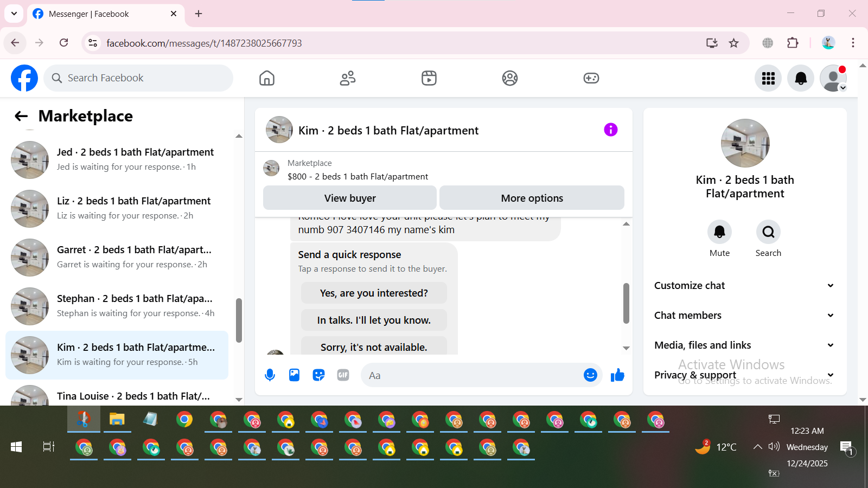Screen dimensions: 868x488
Task: Bookmark this page with the star
Action: tap(733, 43)
